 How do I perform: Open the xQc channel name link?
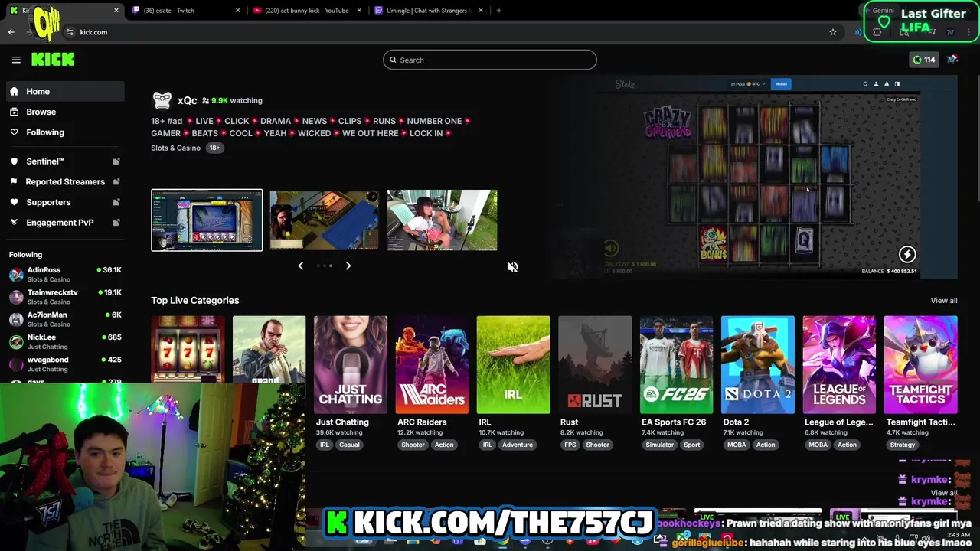click(188, 100)
